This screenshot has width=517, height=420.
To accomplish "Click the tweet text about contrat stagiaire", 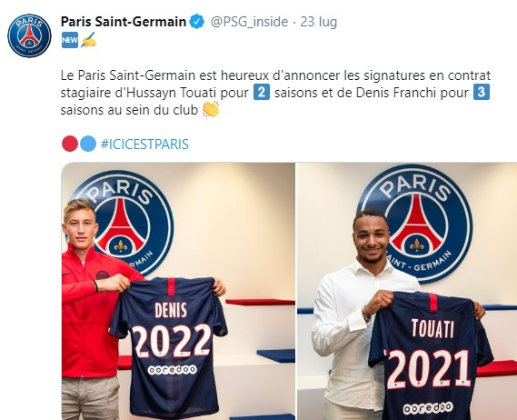I will pyautogui.click(x=275, y=93).
